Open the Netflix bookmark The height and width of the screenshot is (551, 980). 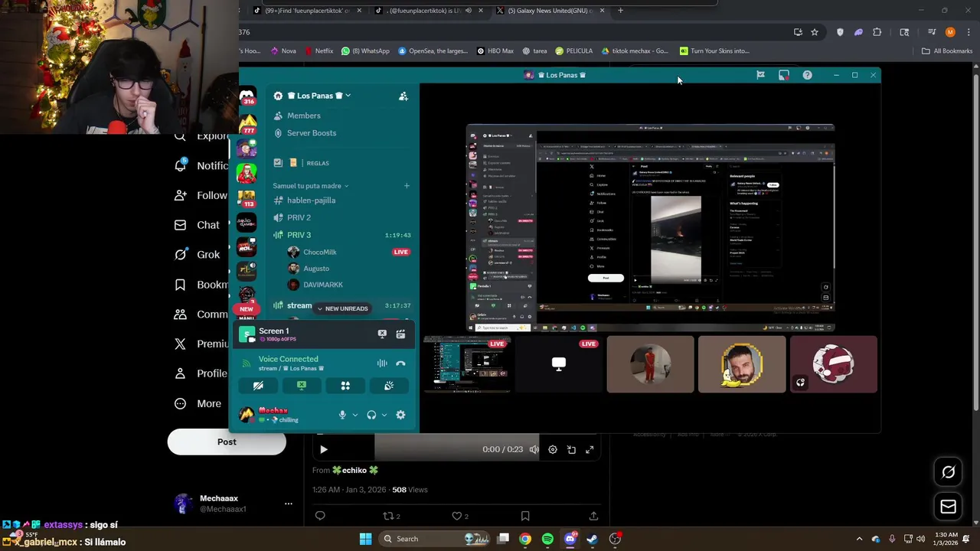(318, 51)
